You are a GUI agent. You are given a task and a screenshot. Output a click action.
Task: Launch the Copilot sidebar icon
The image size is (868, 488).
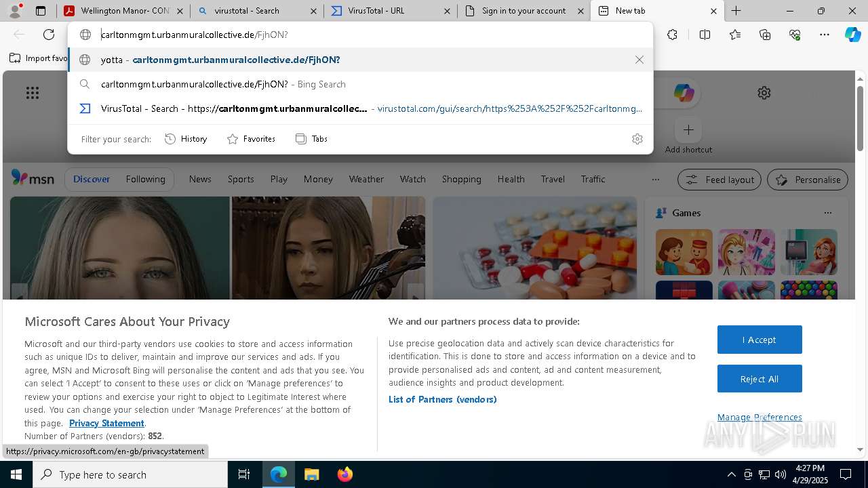pyautogui.click(x=852, y=35)
